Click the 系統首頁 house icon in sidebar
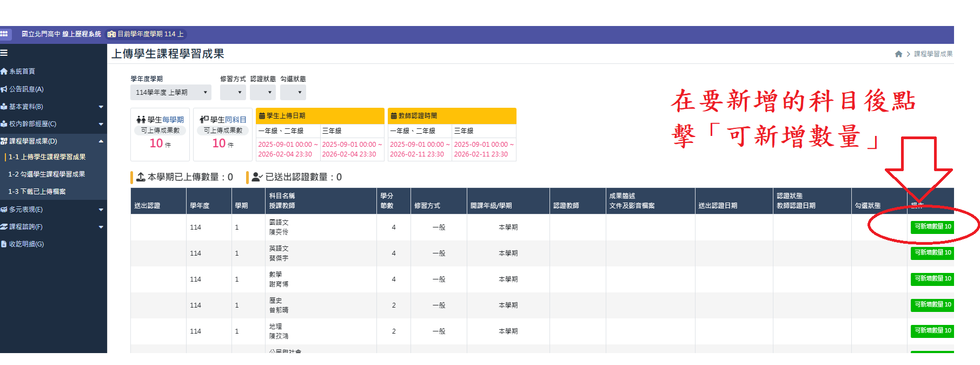 [x=4, y=71]
